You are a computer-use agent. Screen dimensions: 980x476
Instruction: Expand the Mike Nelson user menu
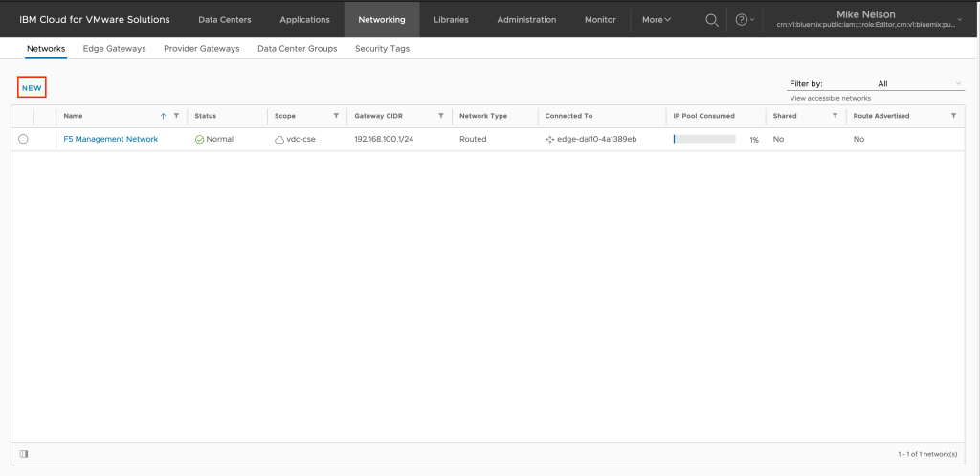[x=960, y=20]
